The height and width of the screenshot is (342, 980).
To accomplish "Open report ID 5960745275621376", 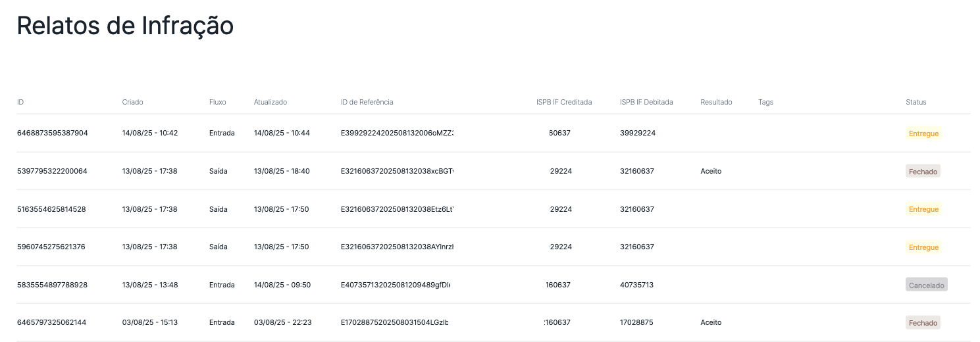I will tap(51, 247).
